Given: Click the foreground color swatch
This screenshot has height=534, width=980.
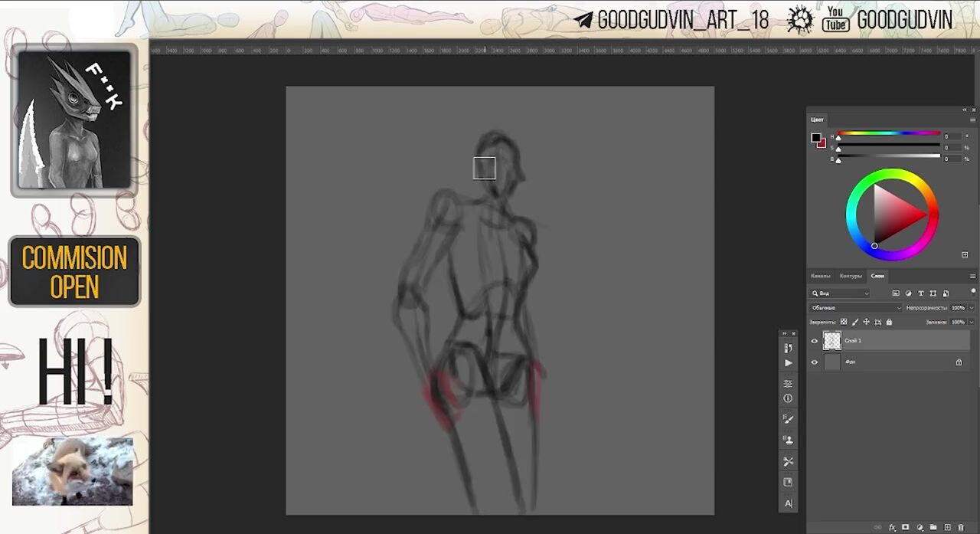Looking at the screenshot, I should [x=816, y=138].
